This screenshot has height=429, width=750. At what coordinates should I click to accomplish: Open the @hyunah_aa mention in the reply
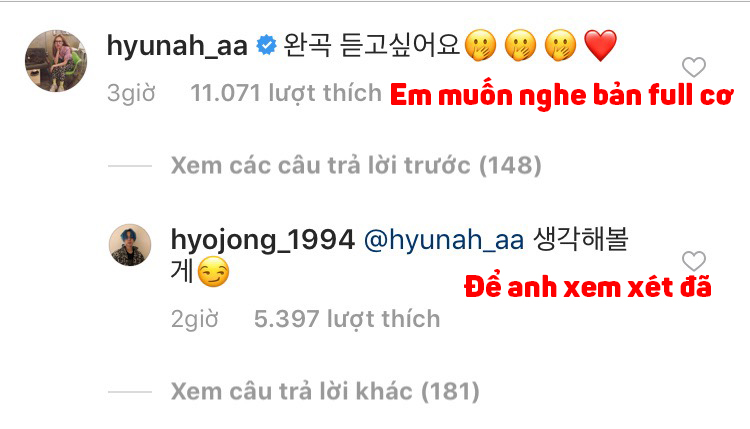[x=444, y=240]
